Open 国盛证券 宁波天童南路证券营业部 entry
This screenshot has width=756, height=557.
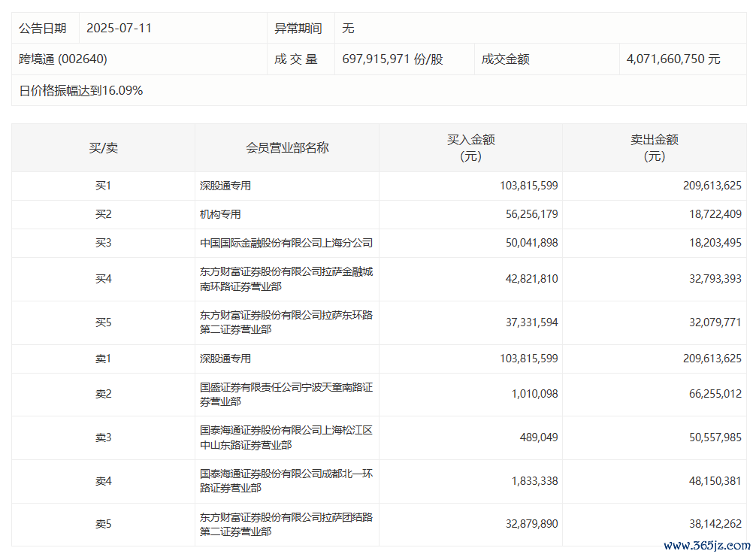click(x=286, y=395)
